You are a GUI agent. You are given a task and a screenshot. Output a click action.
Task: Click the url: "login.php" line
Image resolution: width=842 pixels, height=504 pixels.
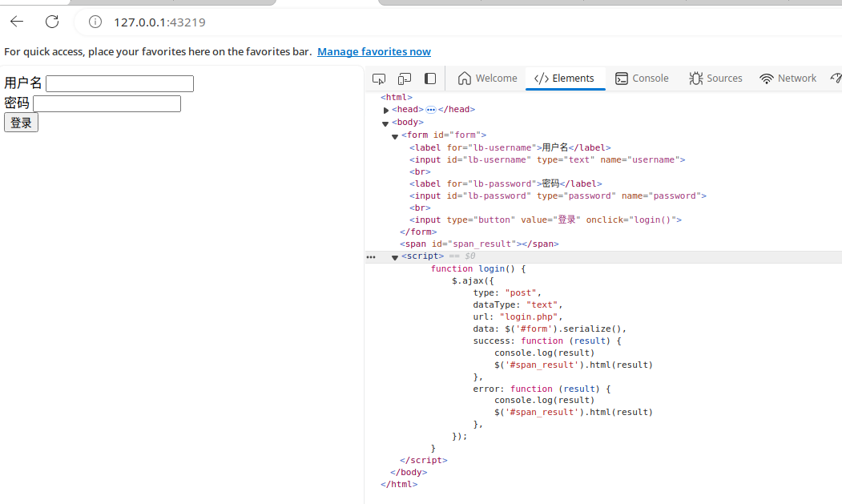pos(518,317)
